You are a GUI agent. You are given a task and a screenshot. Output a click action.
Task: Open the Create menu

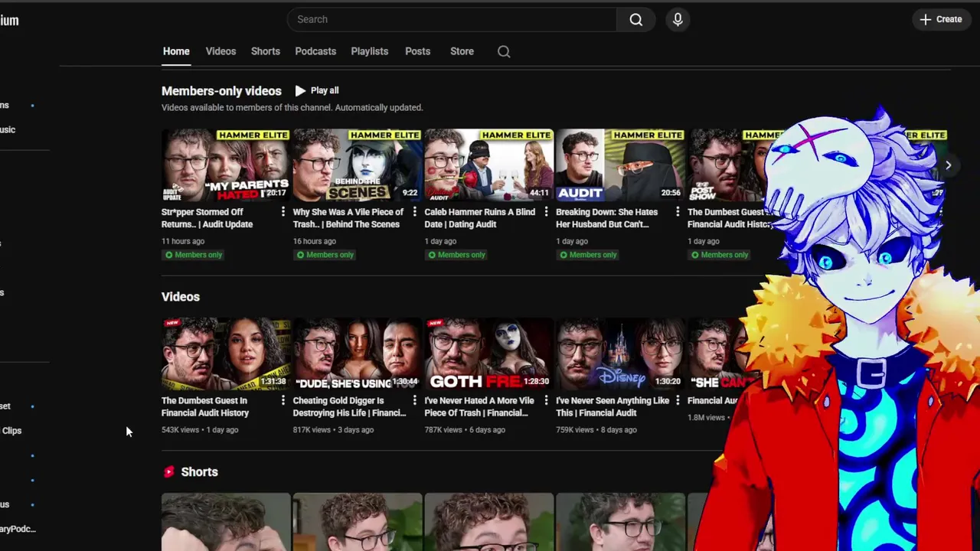point(941,19)
